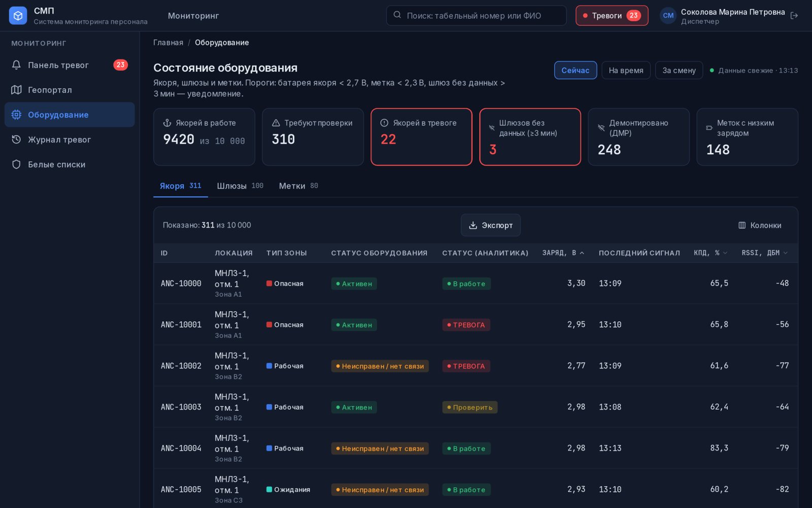812x508 pixels.
Task: Switch to the Шлюзы tab
Action: pyautogui.click(x=240, y=186)
